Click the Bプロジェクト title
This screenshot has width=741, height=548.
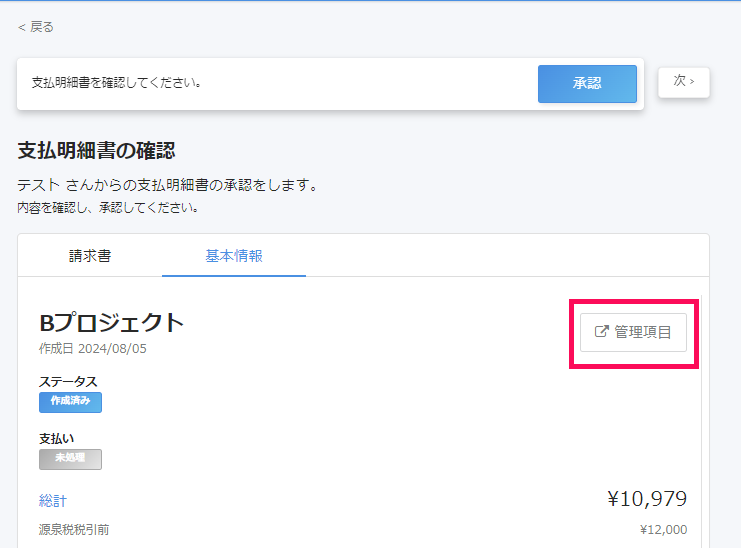(x=112, y=323)
